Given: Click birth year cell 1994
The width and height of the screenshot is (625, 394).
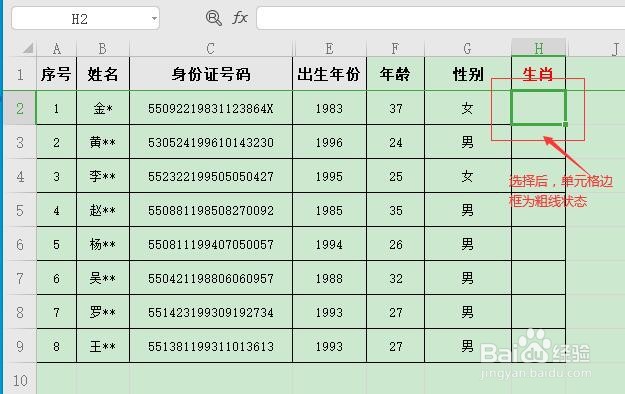Looking at the screenshot, I should (x=329, y=244).
